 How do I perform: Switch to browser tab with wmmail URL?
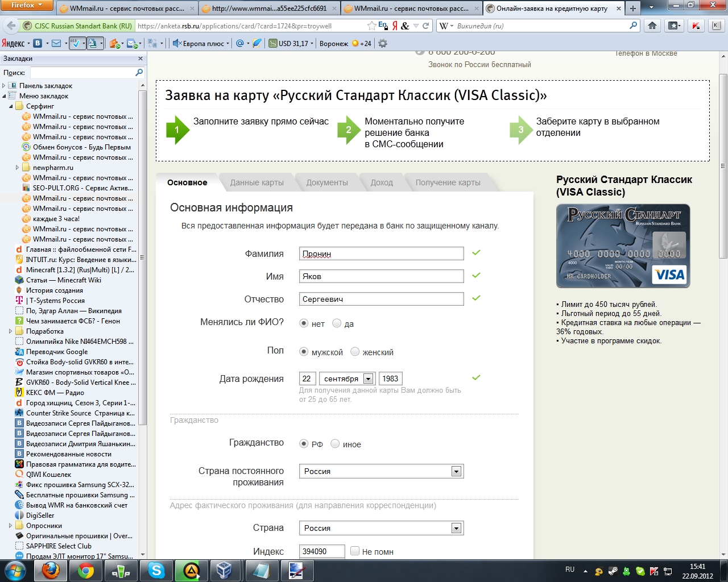pyautogui.click(x=269, y=9)
